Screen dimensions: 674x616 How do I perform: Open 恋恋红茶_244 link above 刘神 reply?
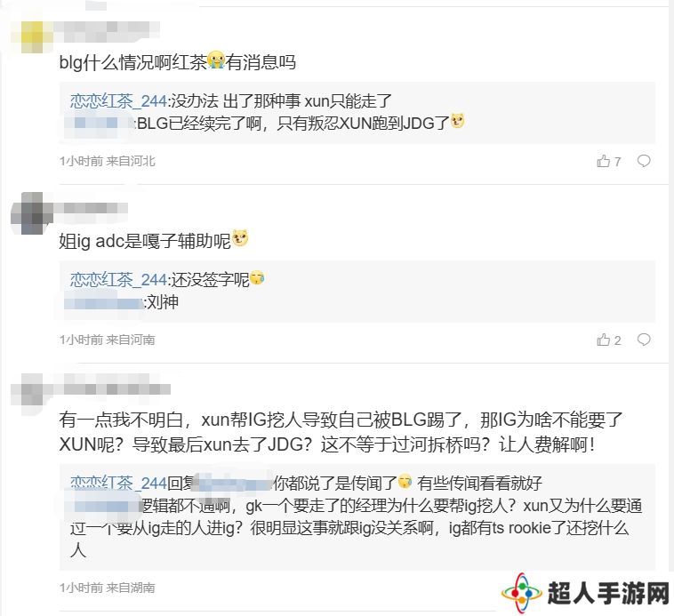coord(118,280)
